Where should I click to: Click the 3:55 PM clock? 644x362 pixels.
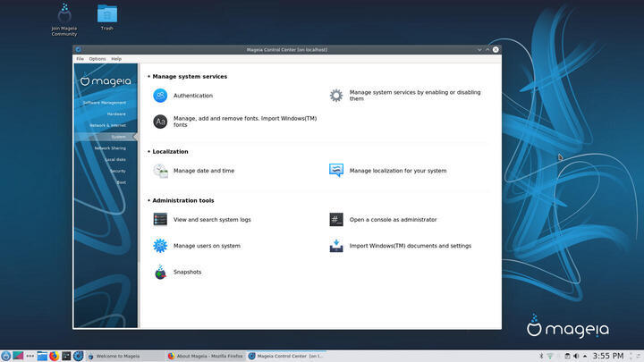click(608, 356)
